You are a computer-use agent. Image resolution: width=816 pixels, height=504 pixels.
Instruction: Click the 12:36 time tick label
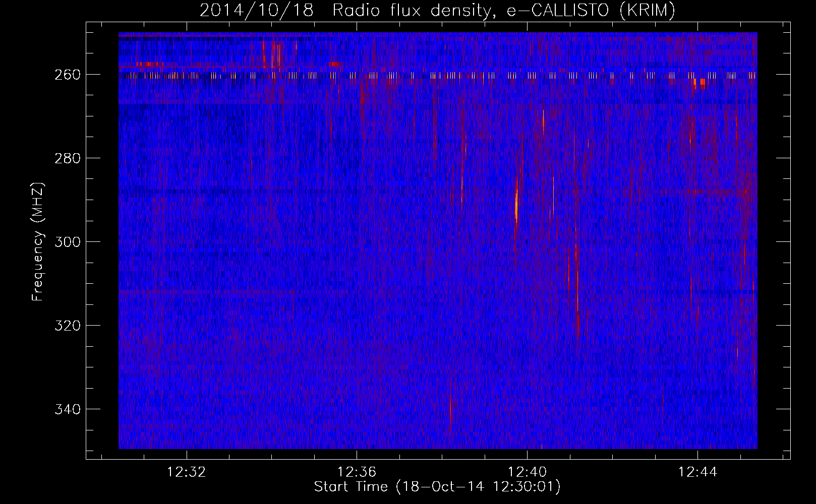pos(357,472)
